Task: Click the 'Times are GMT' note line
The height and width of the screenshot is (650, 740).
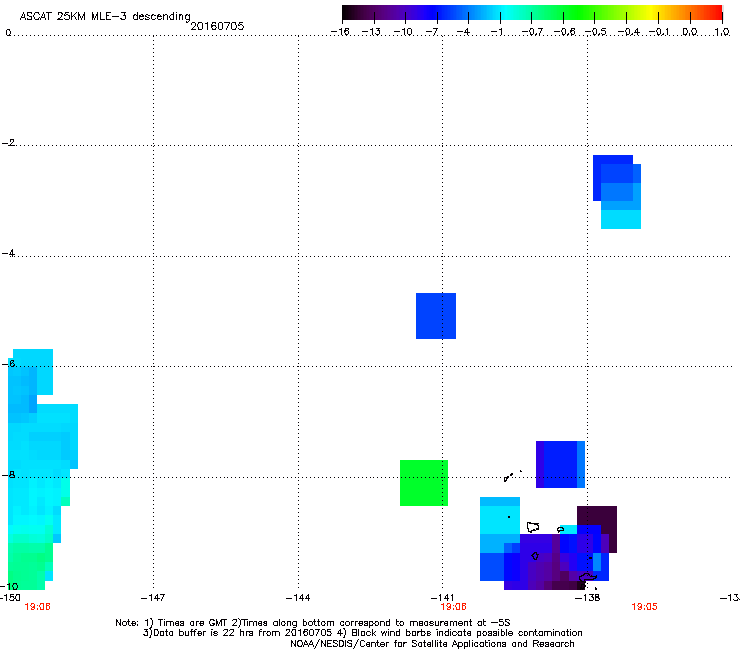Action: [312, 623]
